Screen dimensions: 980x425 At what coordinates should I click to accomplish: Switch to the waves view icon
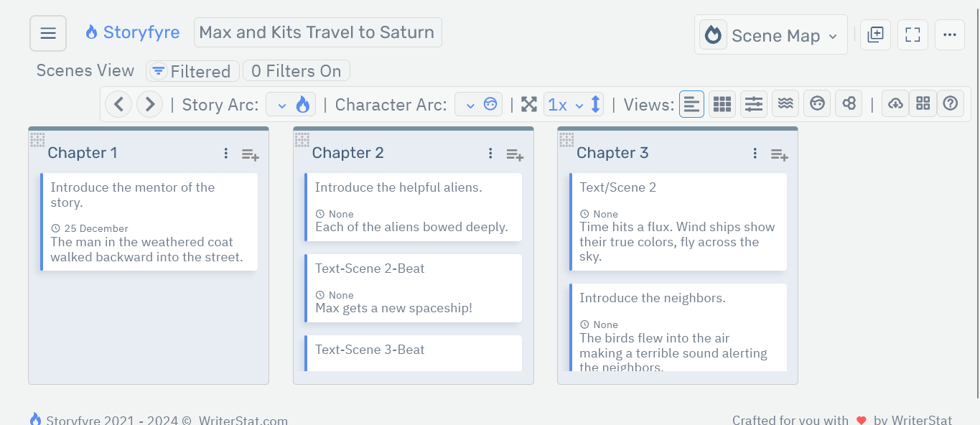coord(785,104)
